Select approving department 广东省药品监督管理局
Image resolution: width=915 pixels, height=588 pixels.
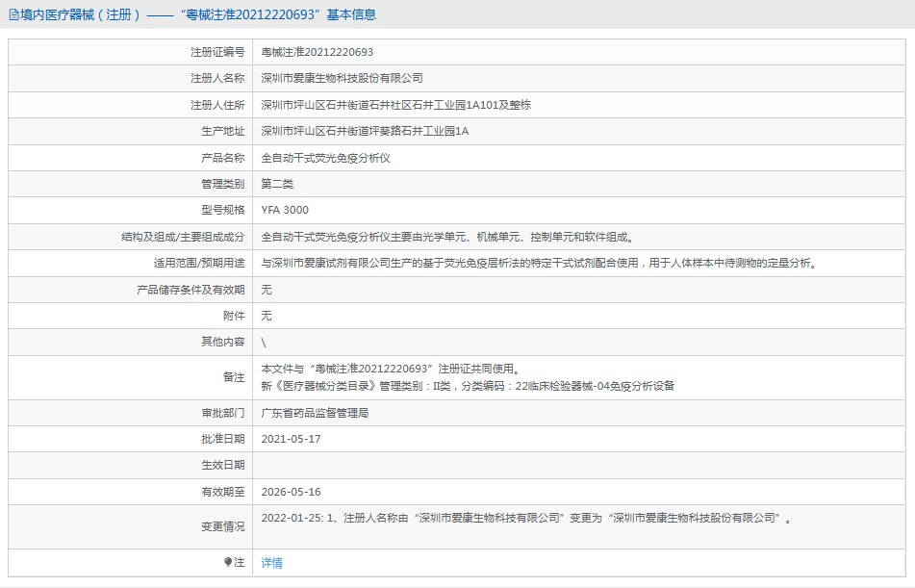(x=315, y=413)
